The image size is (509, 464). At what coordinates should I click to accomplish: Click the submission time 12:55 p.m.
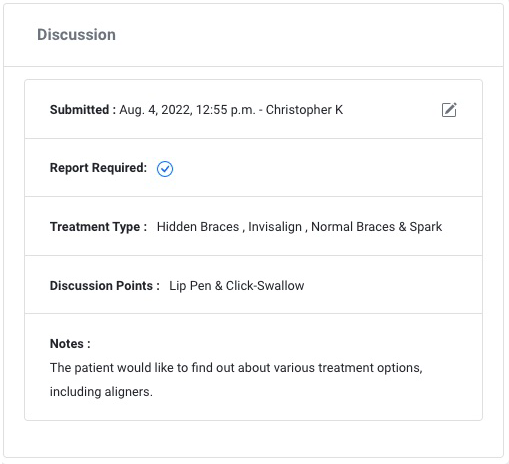coord(226,110)
